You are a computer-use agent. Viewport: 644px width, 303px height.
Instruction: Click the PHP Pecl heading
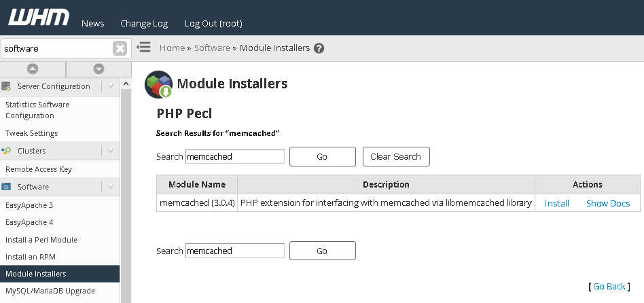pos(184,113)
